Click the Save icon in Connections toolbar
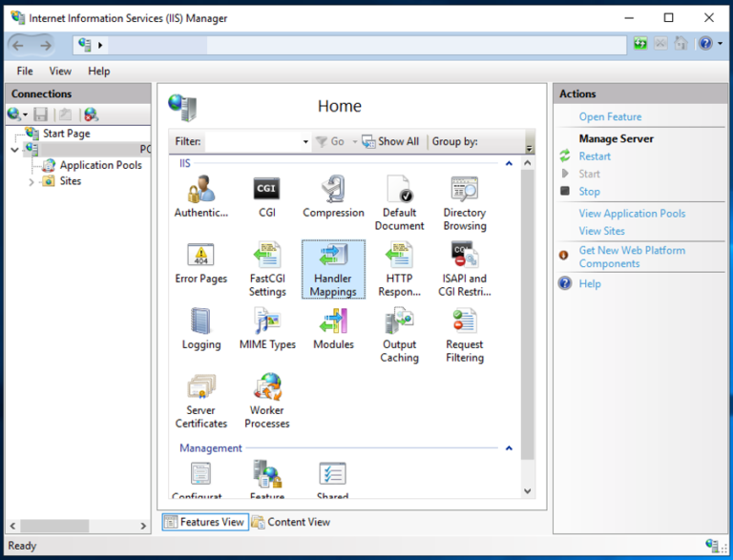This screenshot has height=560, width=733. 41,114
